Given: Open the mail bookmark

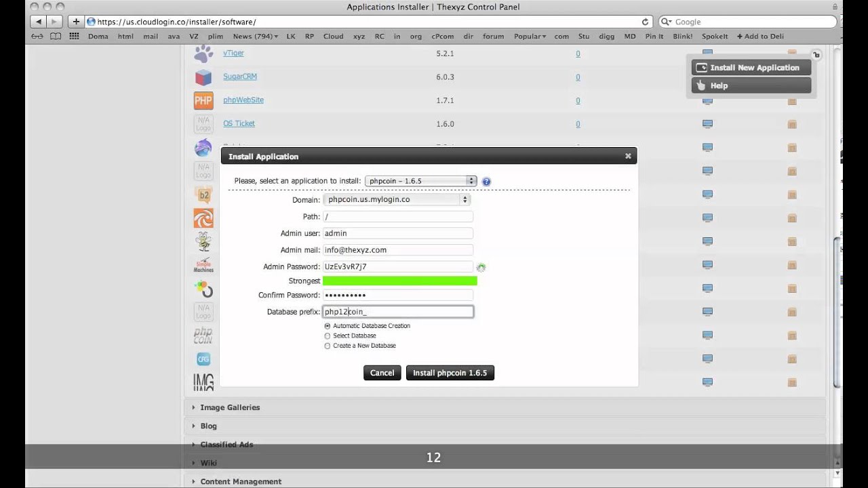Looking at the screenshot, I should (x=151, y=37).
